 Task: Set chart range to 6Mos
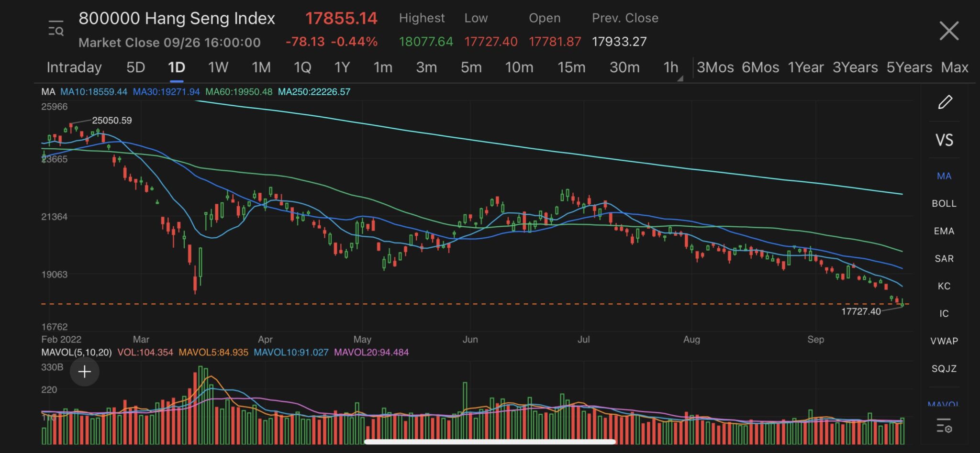click(x=760, y=67)
